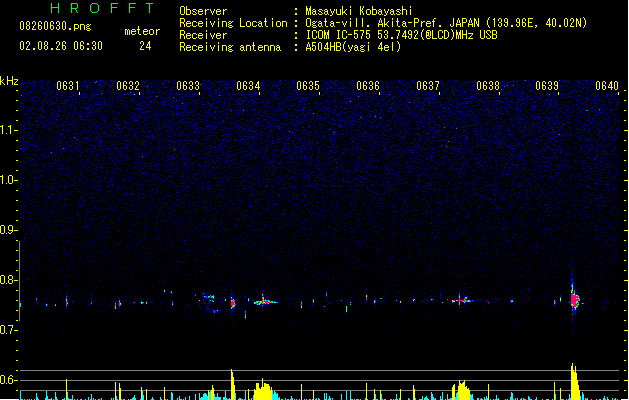629x400 pixels.
Task: Click the 0632 time marker
Action: pyautogui.click(x=128, y=86)
